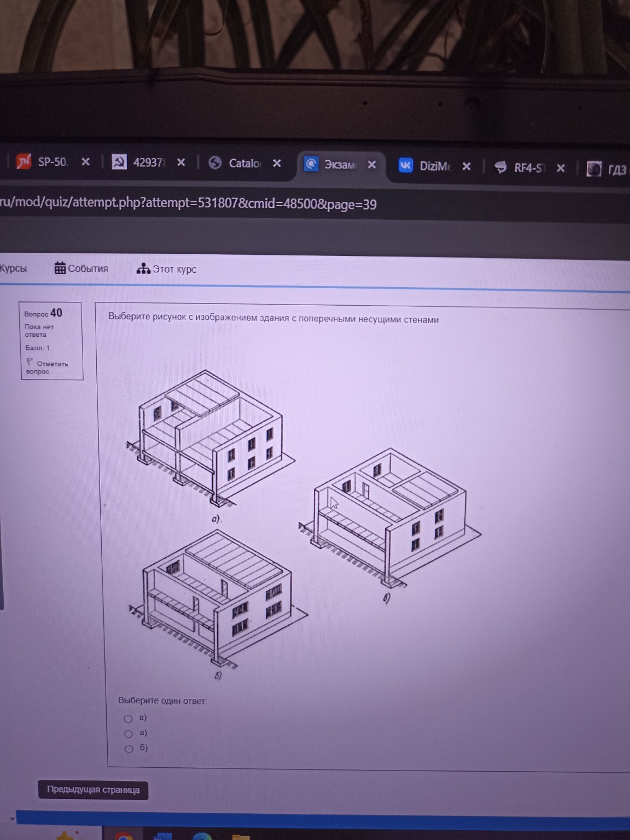This screenshot has width=630, height=840.
Task: Click the flag icon to mark question
Action: pyautogui.click(x=30, y=362)
